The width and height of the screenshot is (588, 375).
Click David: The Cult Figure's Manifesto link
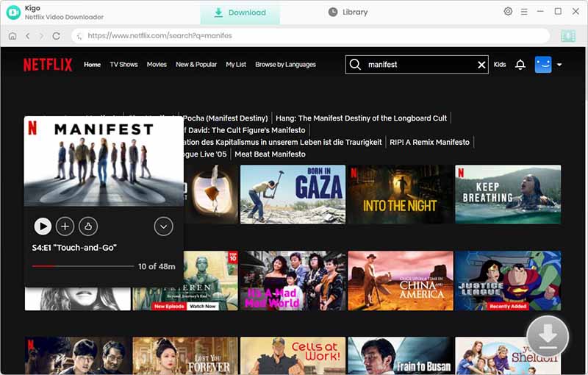tap(244, 130)
